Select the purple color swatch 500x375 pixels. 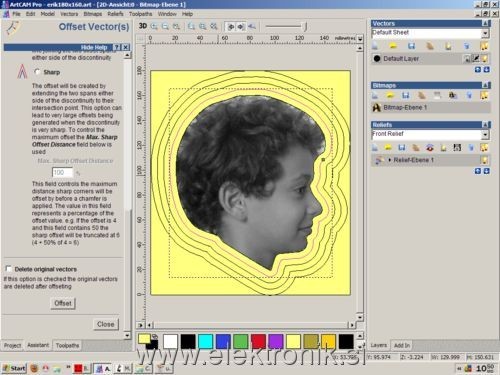coord(276,342)
